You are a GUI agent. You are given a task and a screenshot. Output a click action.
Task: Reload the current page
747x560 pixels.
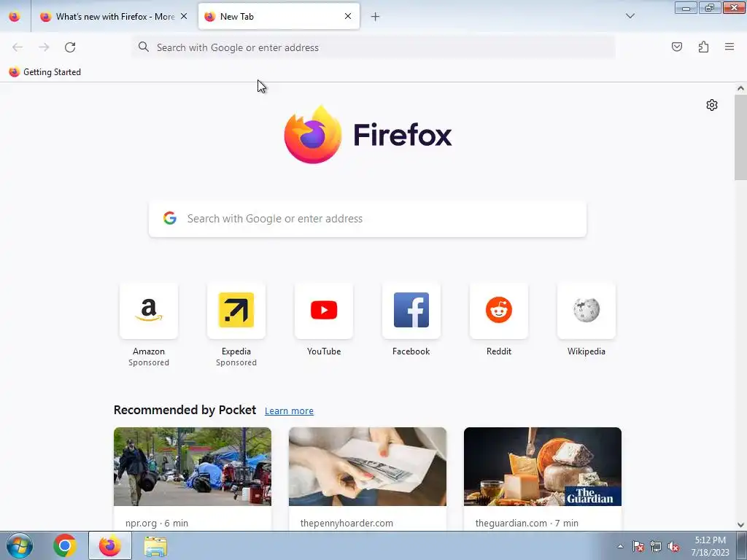pyautogui.click(x=70, y=47)
